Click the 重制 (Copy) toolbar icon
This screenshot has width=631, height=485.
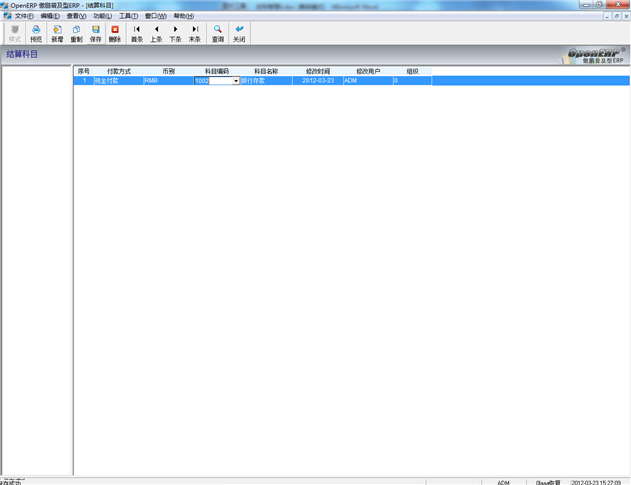pyautogui.click(x=76, y=33)
